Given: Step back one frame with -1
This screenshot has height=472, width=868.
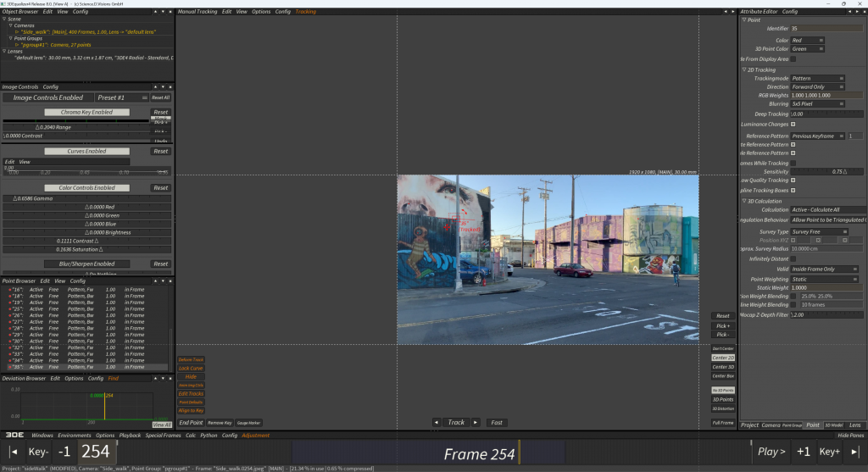Looking at the screenshot, I should [64, 452].
